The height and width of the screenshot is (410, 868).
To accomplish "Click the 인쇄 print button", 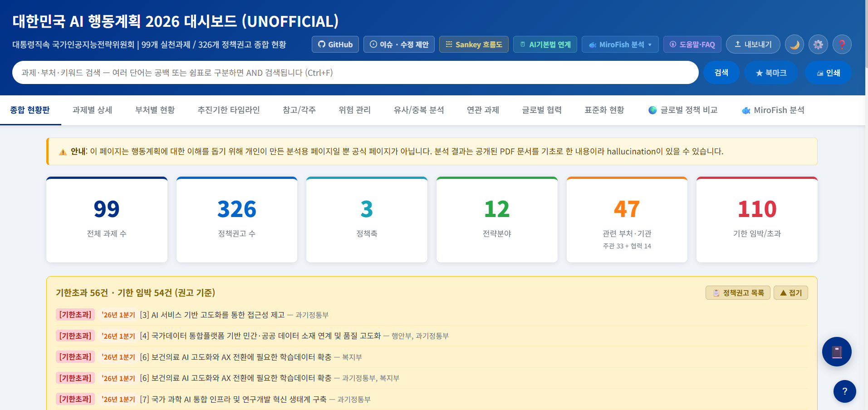I will tap(829, 73).
